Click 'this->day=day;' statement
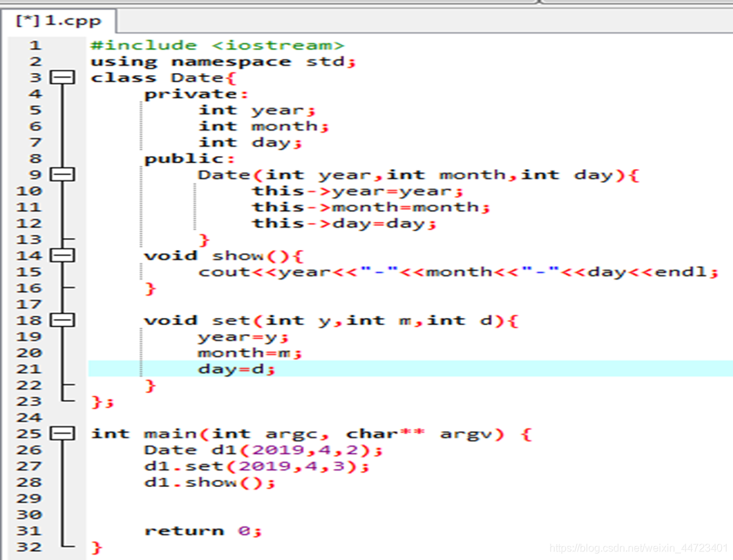Image resolution: width=733 pixels, height=560 pixels. (x=345, y=224)
